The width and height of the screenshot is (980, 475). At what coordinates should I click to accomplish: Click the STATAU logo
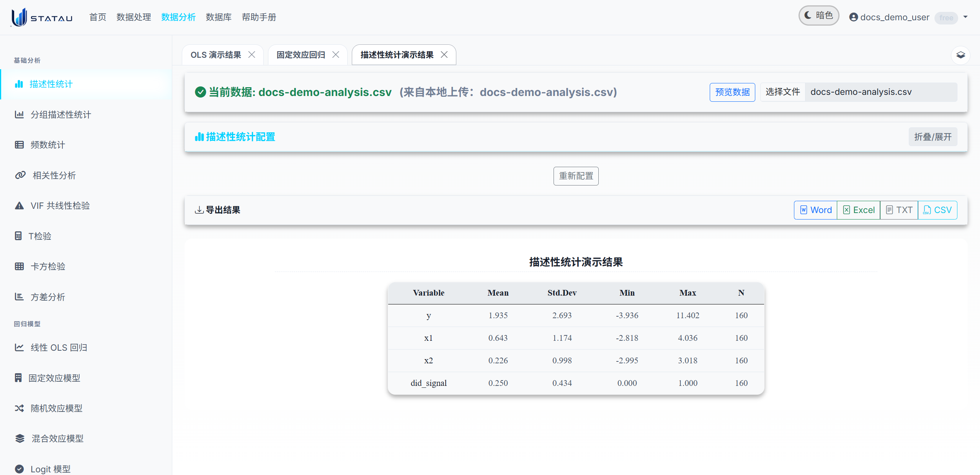(x=42, y=17)
